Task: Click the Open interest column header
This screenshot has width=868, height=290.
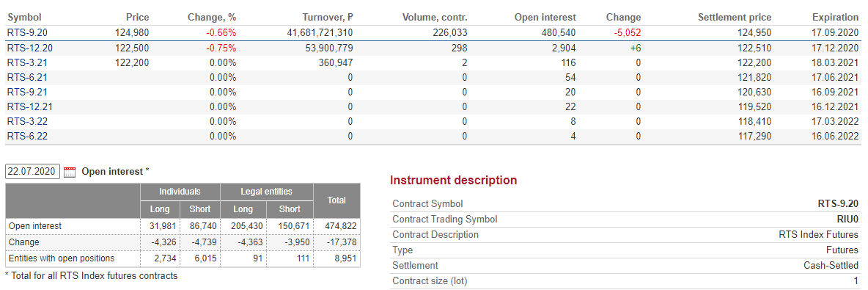Action: pos(545,17)
